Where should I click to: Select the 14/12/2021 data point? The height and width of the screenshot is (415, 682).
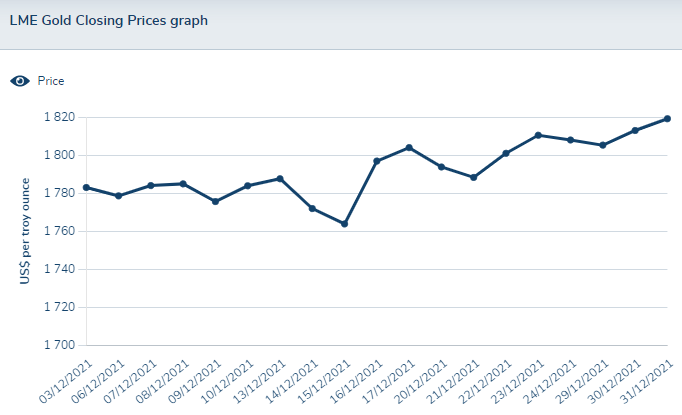312,208
